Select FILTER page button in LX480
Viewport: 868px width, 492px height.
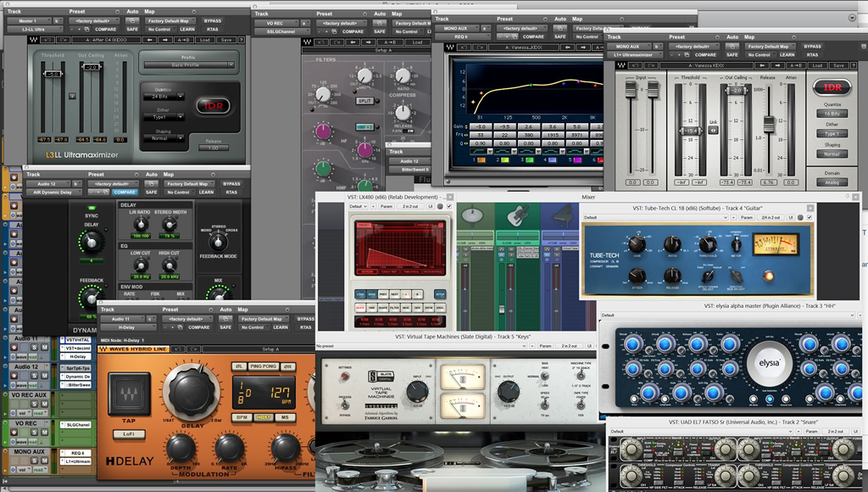pos(395,307)
